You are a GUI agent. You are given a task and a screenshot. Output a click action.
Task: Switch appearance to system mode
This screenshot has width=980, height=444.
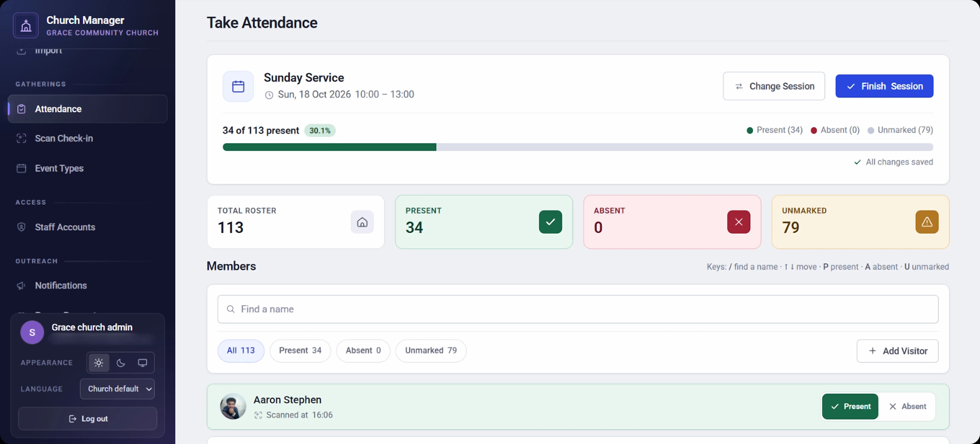click(x=142, y=363)
